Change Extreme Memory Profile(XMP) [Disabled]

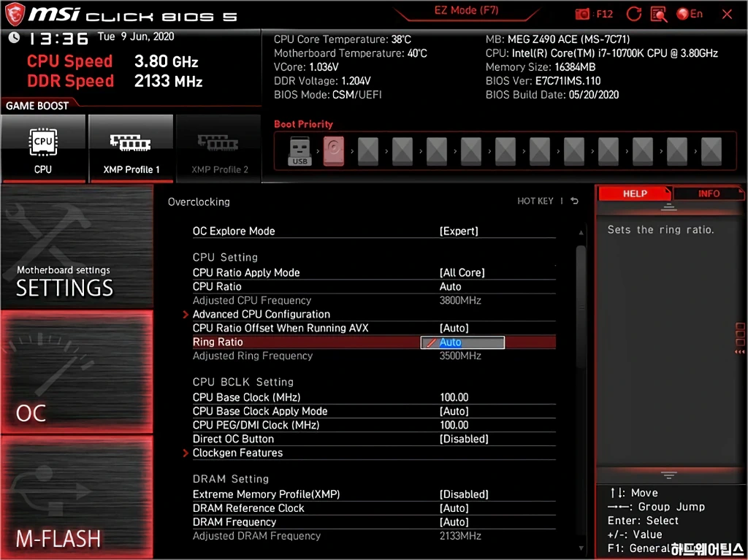point(464,494)
